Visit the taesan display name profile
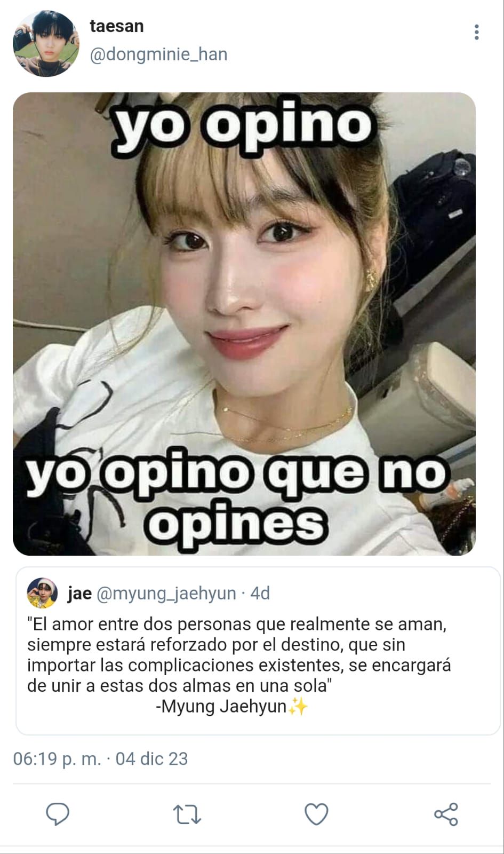This screenshot has height=854, width=504. (x=117, y=26)
